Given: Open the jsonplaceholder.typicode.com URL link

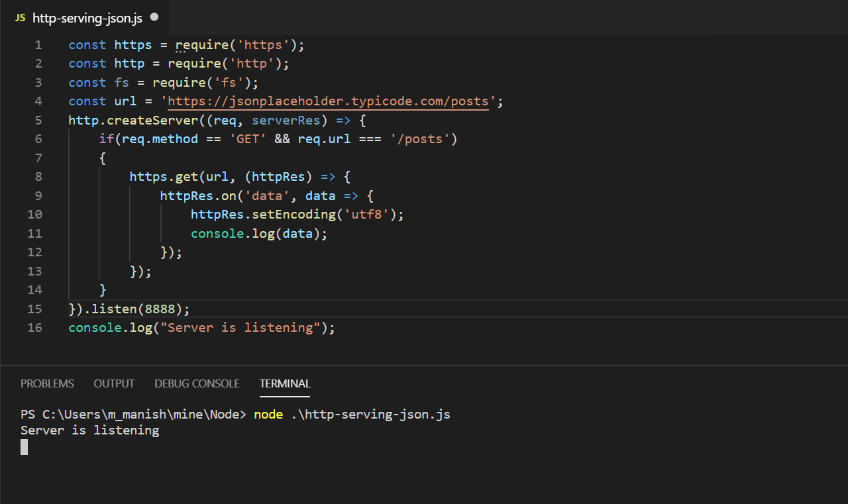Looking at the screenshot, I should pyautogui.click(x=328, y=101).
